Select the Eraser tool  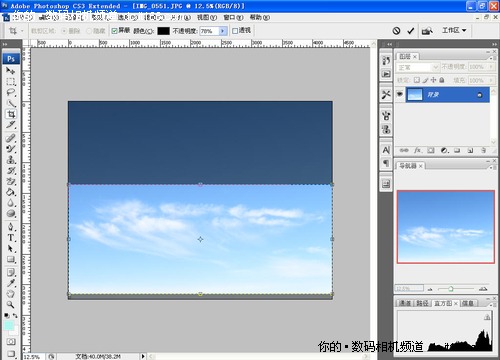click(x=11, y=181)
